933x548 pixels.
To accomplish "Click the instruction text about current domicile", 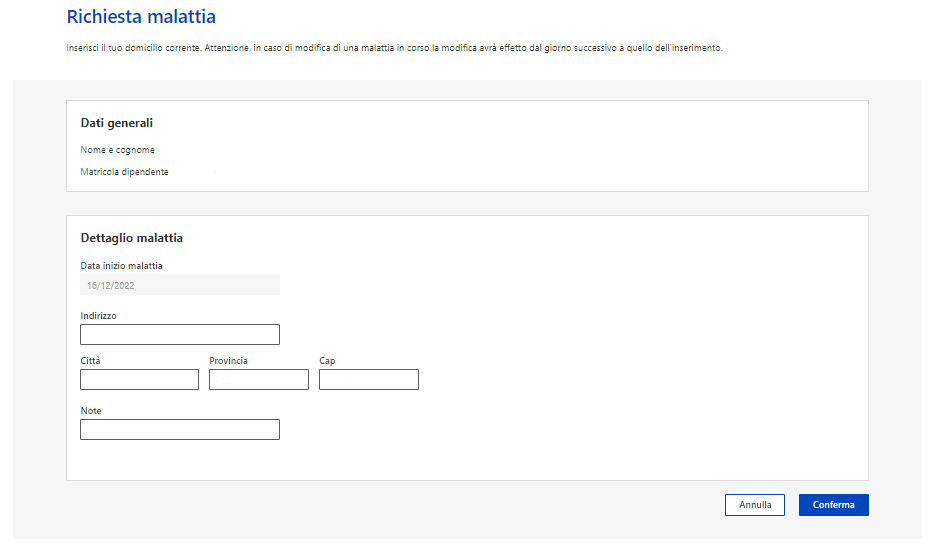I will [394, 48].
